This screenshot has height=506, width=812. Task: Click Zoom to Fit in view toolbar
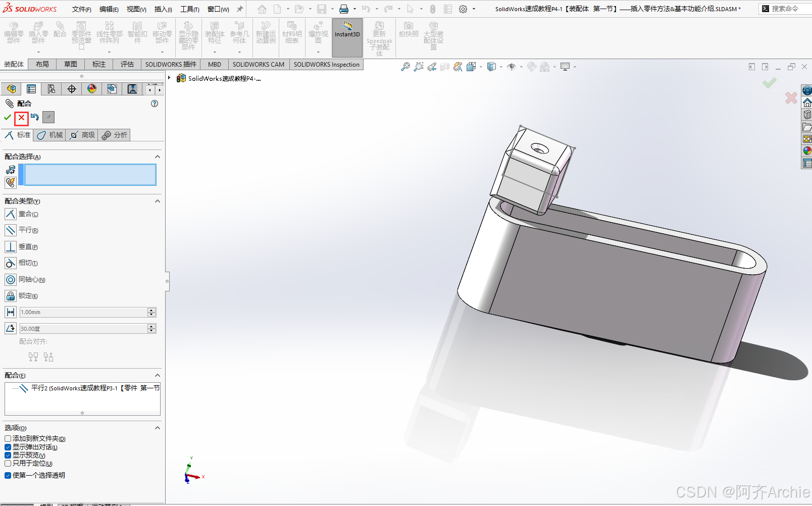(x=405, y=67)
